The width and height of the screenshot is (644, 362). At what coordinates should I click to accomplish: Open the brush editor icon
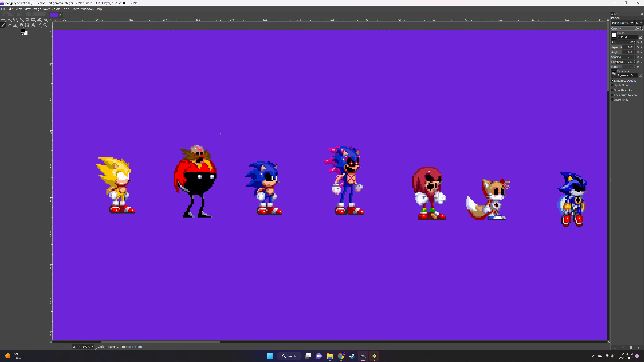coord(641,37)
